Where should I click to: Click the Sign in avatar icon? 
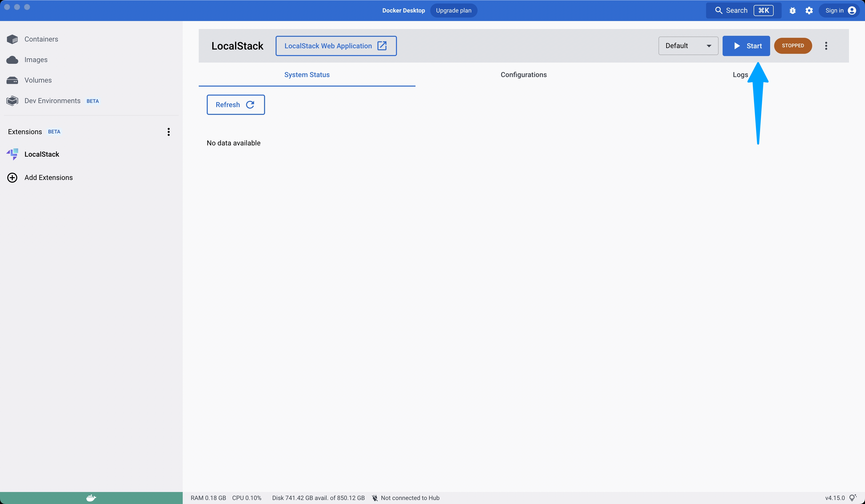tap(852, 10)
